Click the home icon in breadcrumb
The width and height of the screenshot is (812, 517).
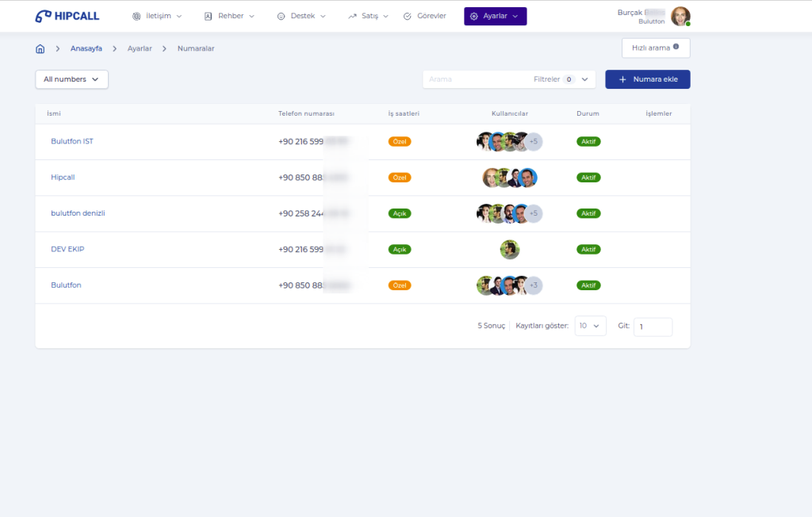click(x=40, y=48)
